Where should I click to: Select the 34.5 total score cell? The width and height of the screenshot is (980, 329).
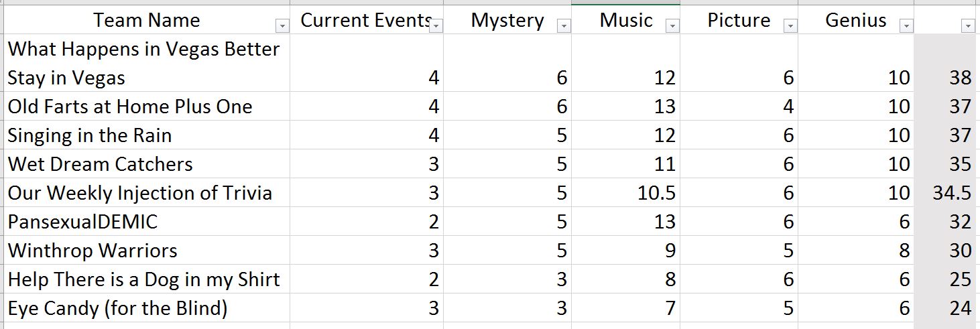coord(945,193)
